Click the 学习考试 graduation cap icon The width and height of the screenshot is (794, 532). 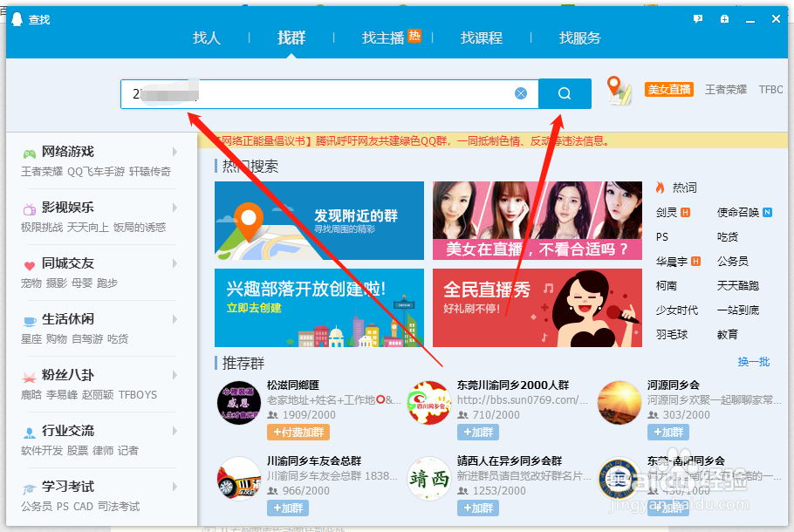[30, 488]
